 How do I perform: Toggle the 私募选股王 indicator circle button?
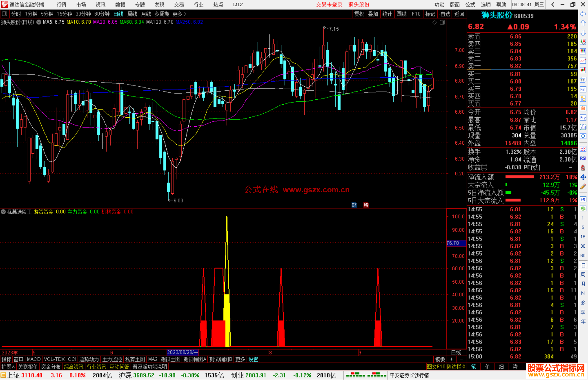coord(3,212)
